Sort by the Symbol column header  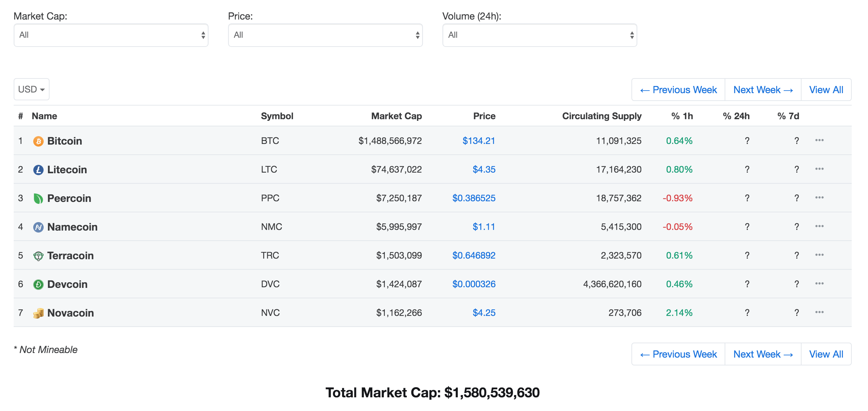(x=277, y=116)
